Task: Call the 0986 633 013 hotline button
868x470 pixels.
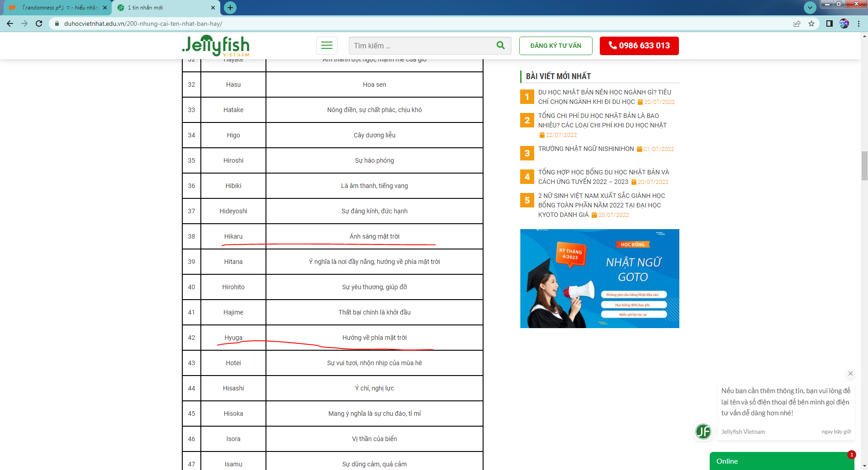Action: [639, 46]
